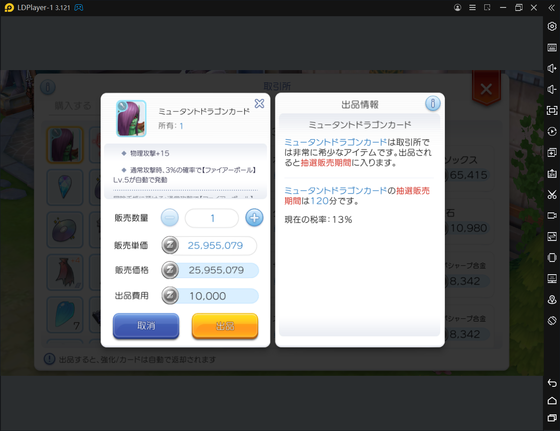Click LDPlayer volume up icon
560x431 pixels.
click(x=552, y=68)
